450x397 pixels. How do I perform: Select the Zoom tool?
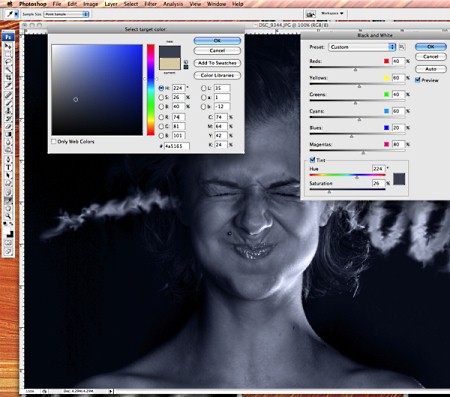point(8,217)
